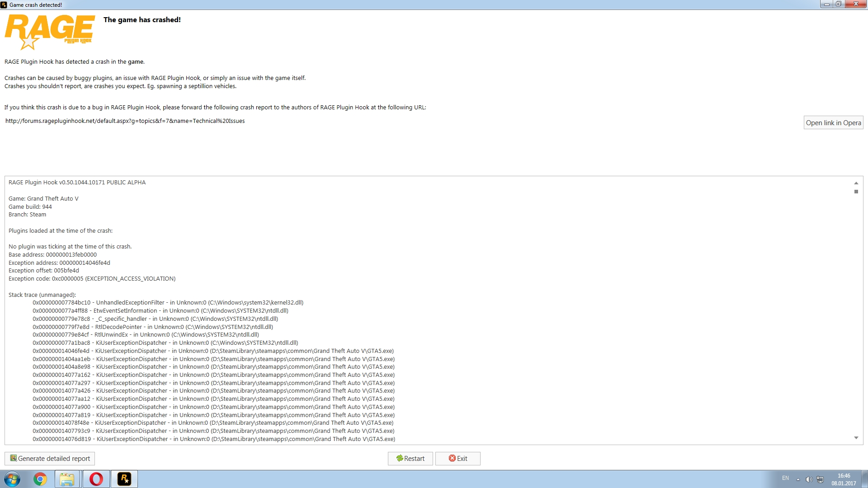Viewport: 868px width, 488px height.
Task: Expand hidden system tray icons
Action: coord(798,479)
